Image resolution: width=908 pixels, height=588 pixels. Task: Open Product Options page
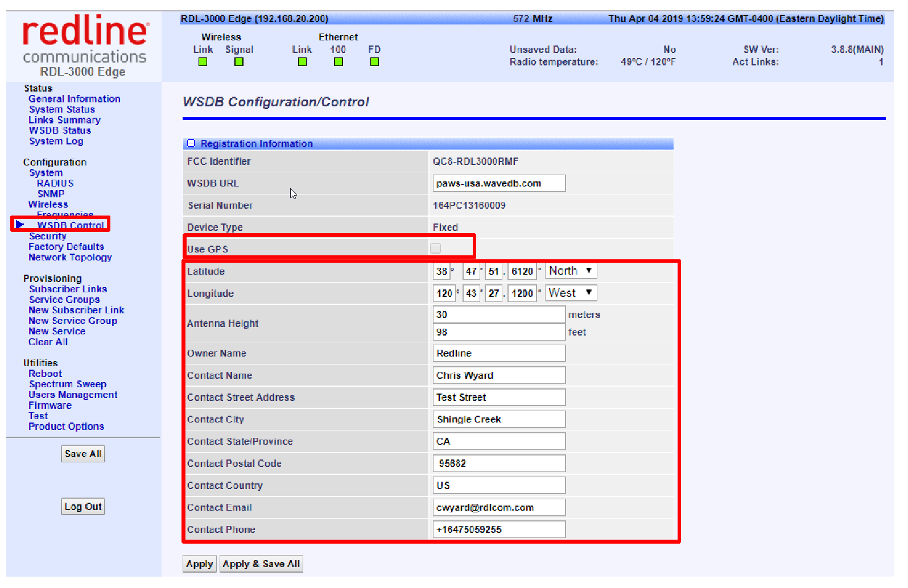(67, 427)
